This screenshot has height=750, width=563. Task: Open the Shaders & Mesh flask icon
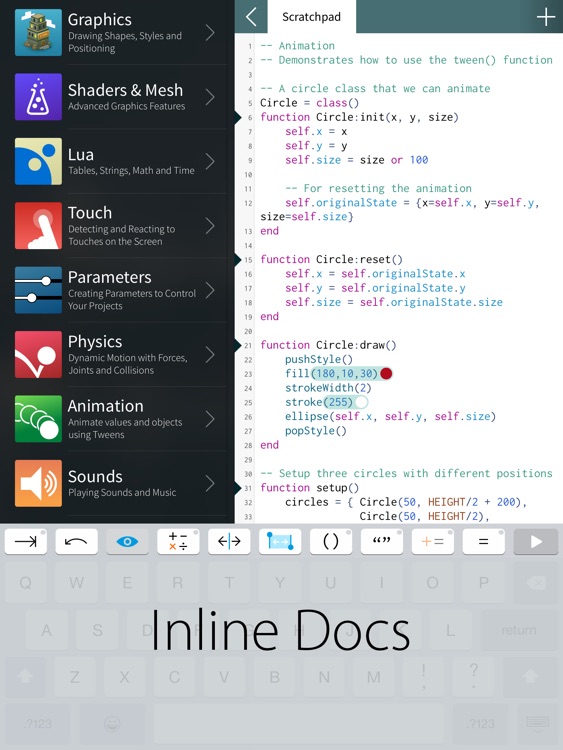[x=38, y=97]
